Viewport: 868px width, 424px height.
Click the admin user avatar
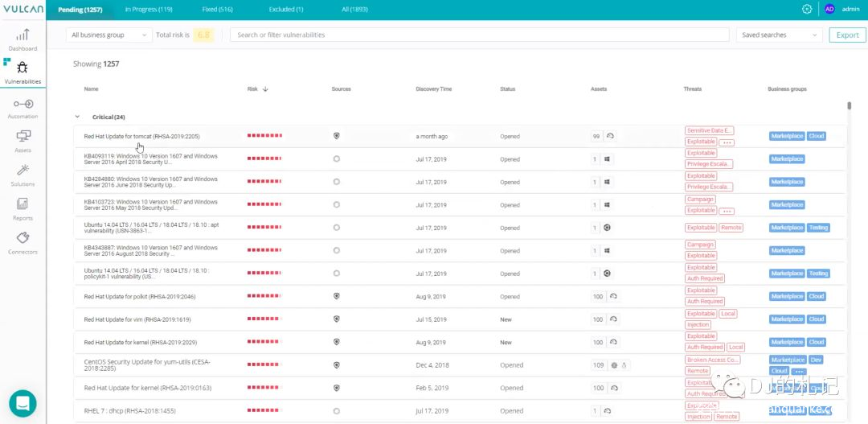(x=829, y=9)
